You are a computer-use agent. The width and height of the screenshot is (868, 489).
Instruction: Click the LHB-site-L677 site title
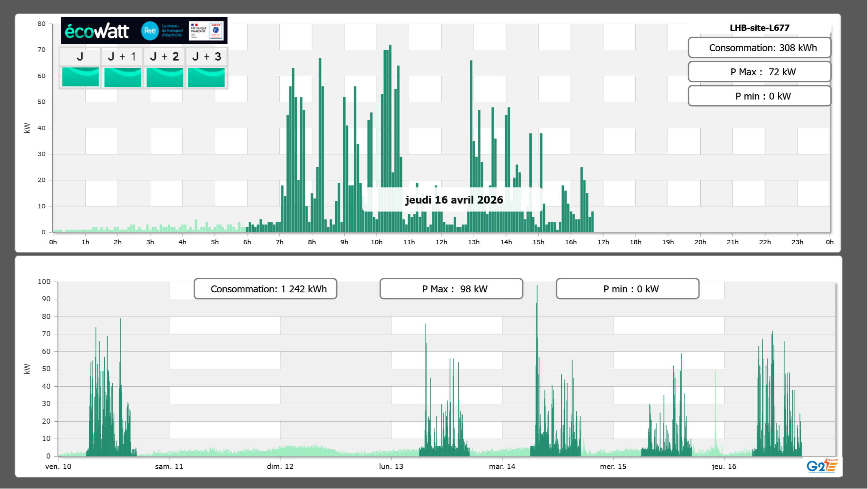pos(759,28)
